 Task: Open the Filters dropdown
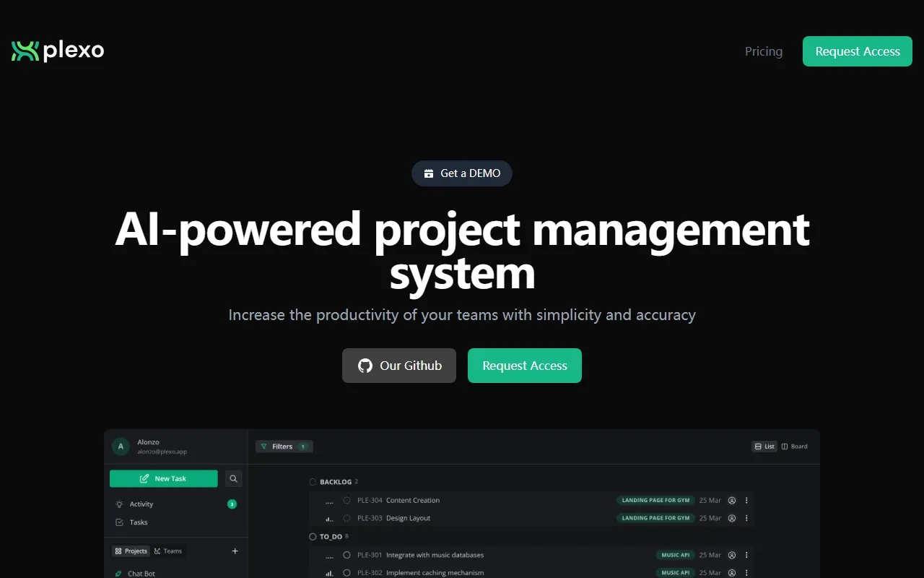tap(284, 447)
